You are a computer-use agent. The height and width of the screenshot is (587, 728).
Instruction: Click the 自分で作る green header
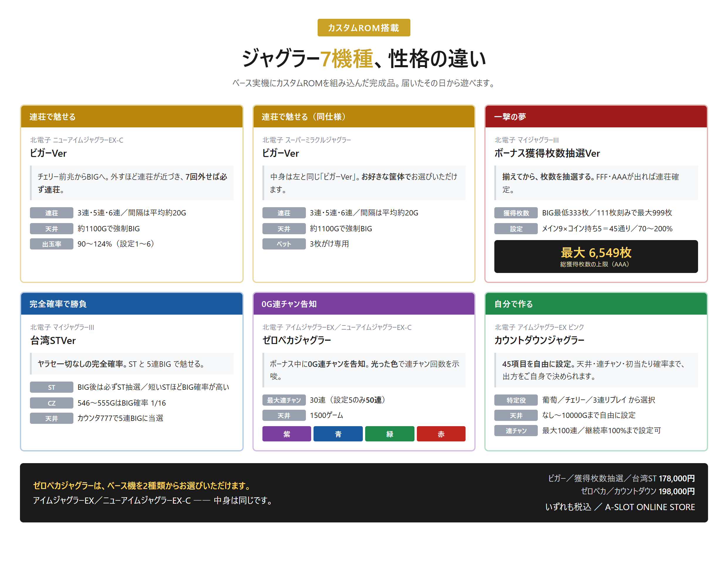(596, 304)
